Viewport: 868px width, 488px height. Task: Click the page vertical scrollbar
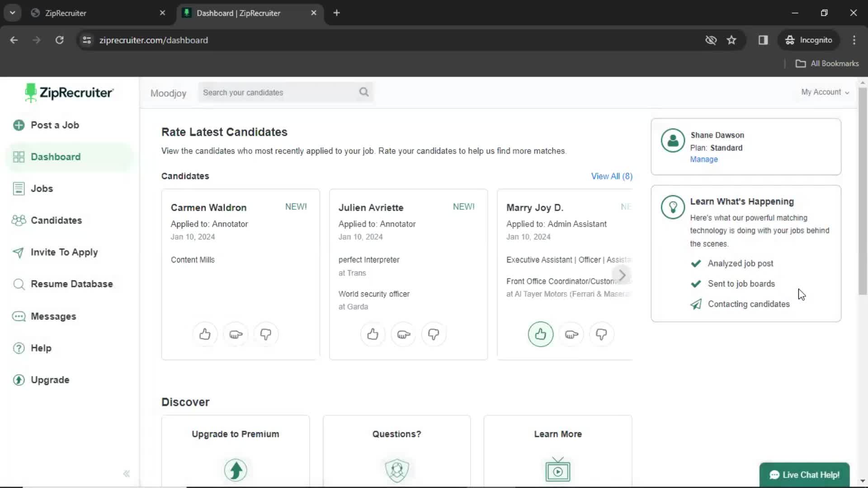[863, 192]
